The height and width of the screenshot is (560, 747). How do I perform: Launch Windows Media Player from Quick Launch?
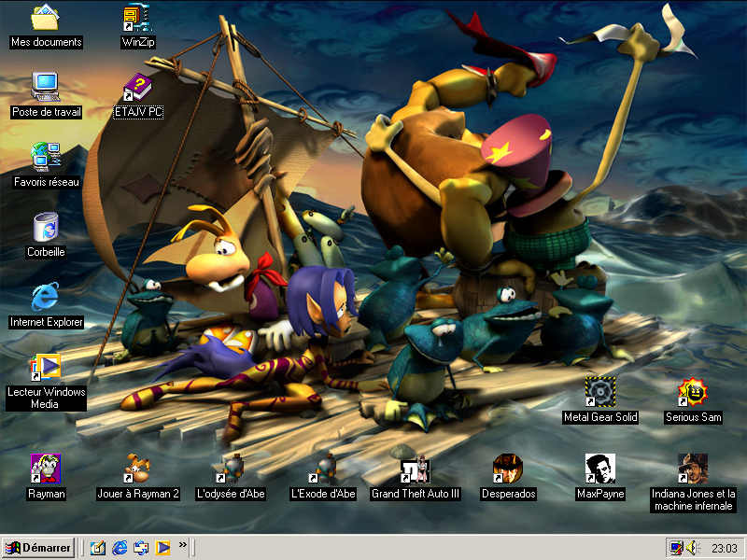(x=162, y=548)
